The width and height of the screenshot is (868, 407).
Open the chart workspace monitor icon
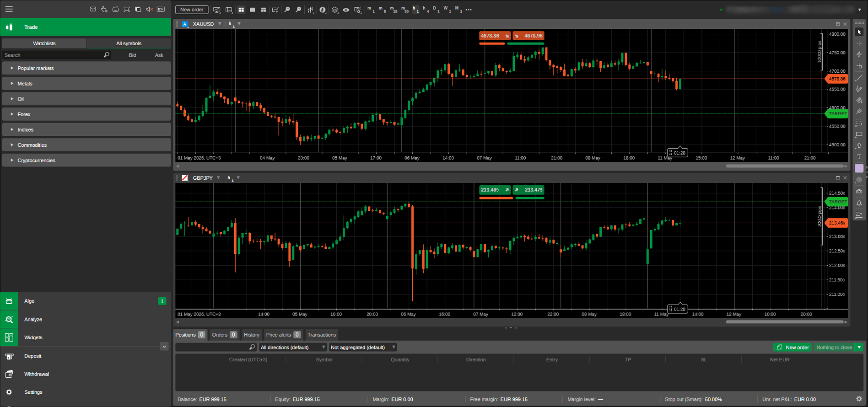tap(217, 10)
